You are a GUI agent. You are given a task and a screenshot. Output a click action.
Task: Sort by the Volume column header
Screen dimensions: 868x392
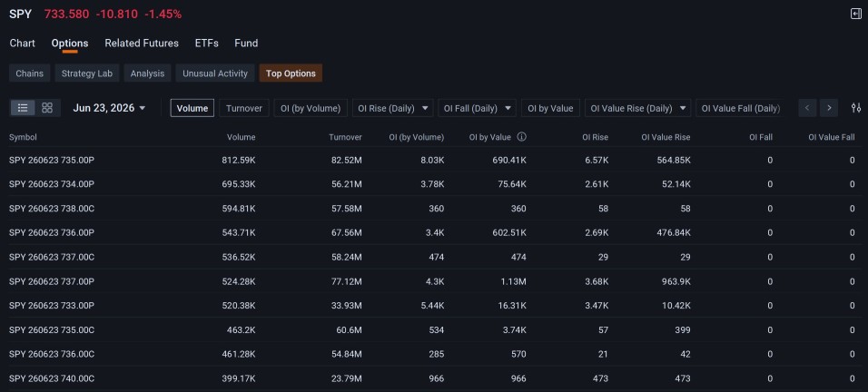pos(241,137)
